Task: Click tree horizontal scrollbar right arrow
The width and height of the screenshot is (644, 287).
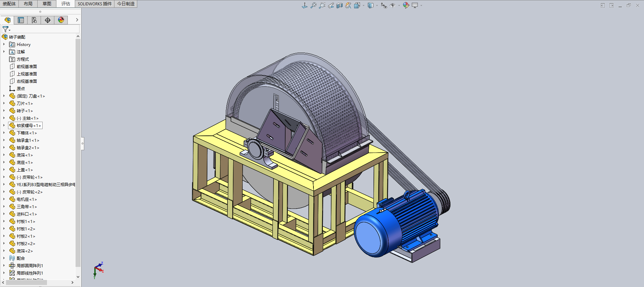Action: (72, 283)
